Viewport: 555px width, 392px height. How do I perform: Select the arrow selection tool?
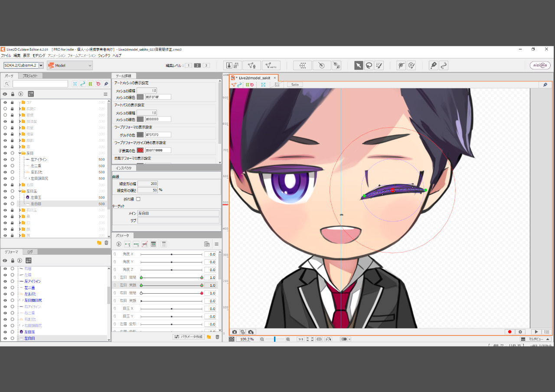pyautogui.click(x=359, y=65)
